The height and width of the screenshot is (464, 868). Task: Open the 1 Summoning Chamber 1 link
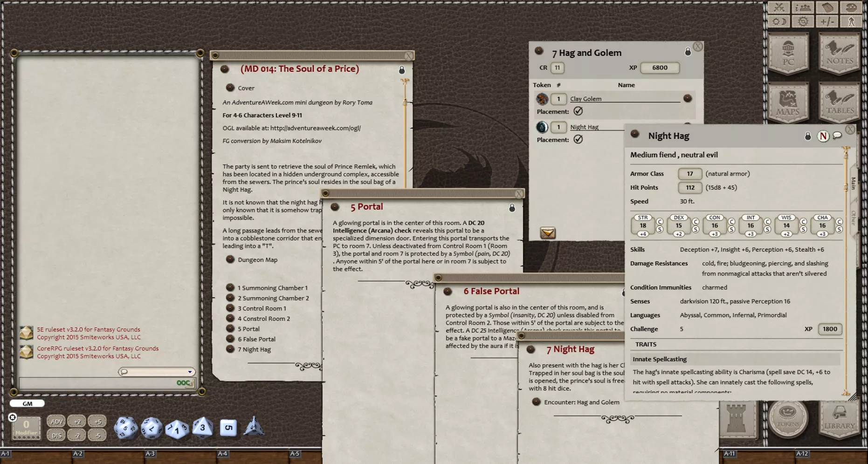coord(230,287)
